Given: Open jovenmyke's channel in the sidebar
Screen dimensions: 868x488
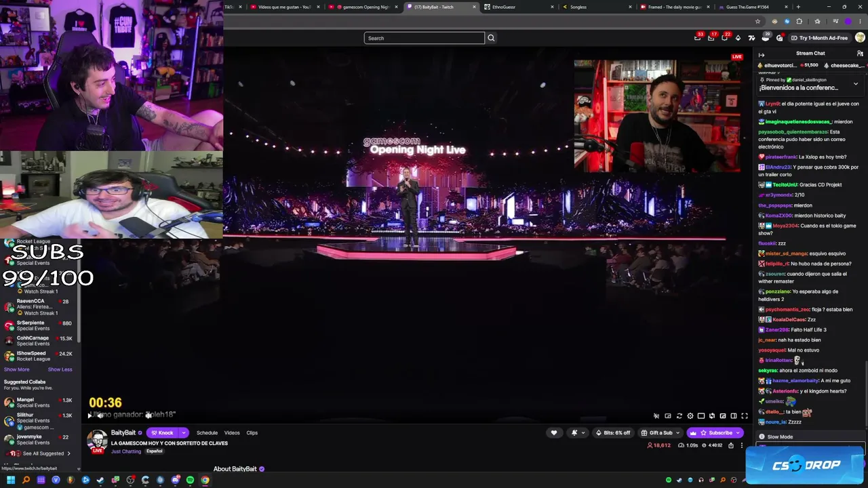Looking at the screenshot, I should (39, 440).
